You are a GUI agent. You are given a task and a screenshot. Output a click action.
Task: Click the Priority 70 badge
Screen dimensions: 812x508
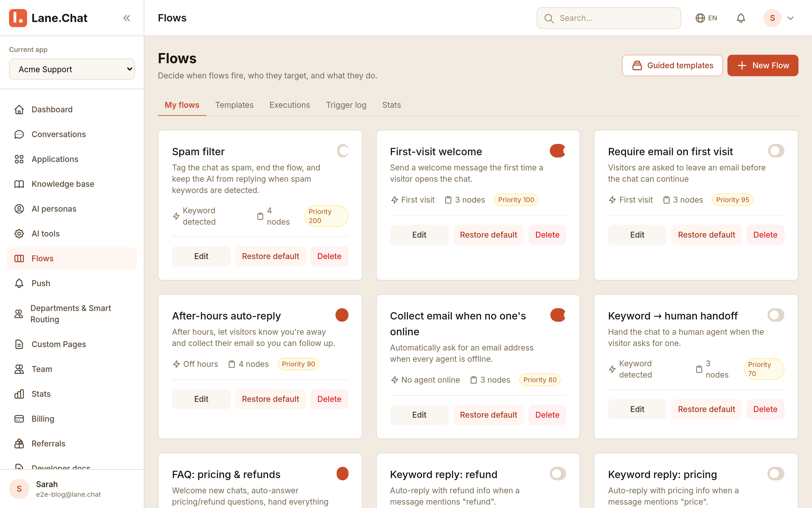[x=764, y=369]
